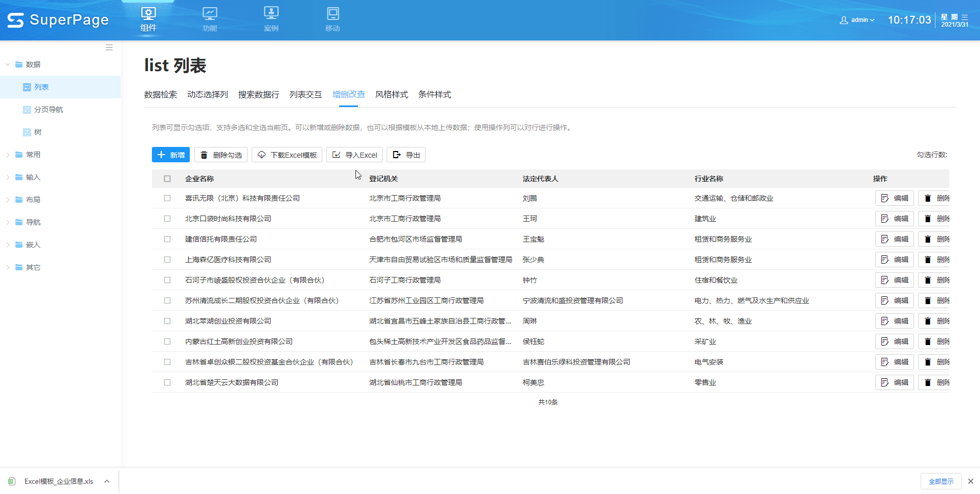Switch to the 条件样式 tab
Image resolution: width=980 pixels, height=494 pixels.
434,95
